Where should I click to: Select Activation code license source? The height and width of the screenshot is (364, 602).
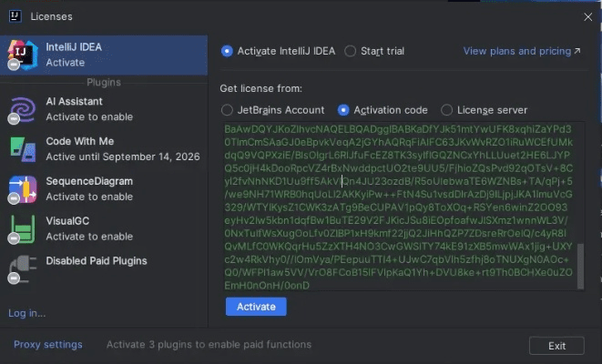343,110
